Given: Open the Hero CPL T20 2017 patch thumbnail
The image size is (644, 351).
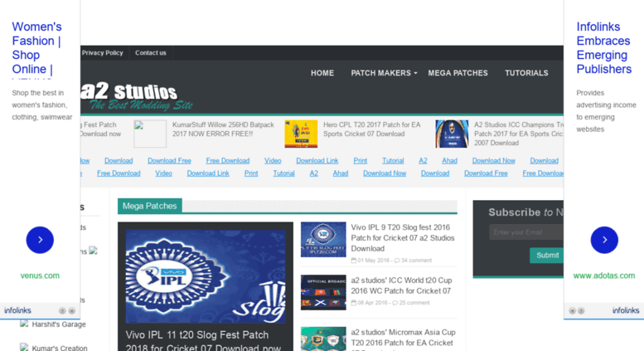Looking at the screenshot, I should pos(301,134).
